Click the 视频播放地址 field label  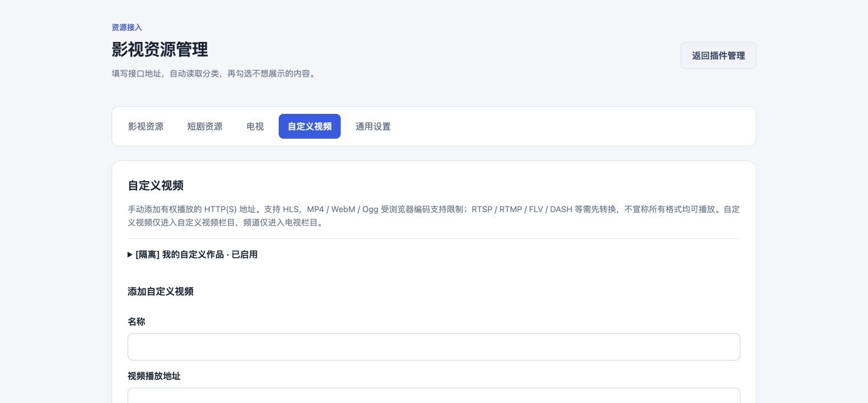[154, 376]
